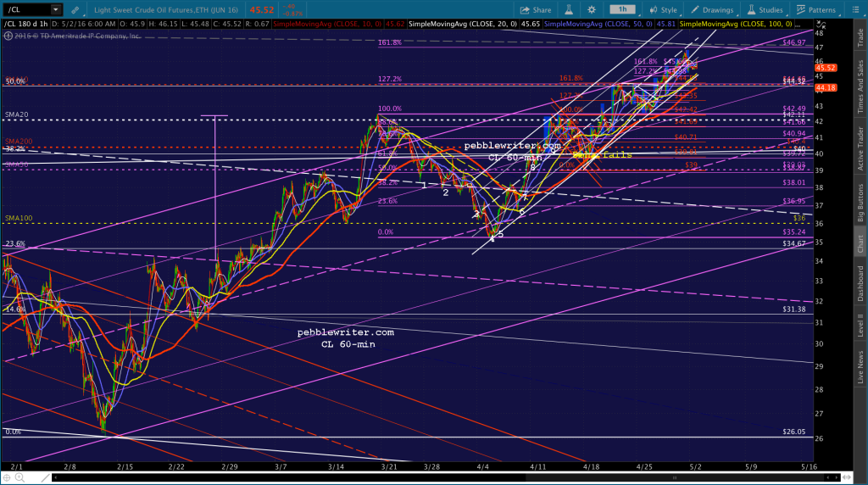Click the SMA20 label on the left

click(x=17, y=115)
